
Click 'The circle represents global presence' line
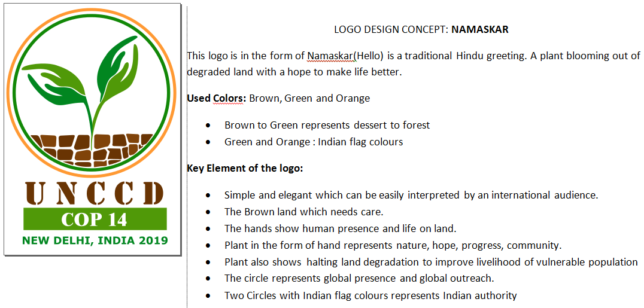point(359,279)
